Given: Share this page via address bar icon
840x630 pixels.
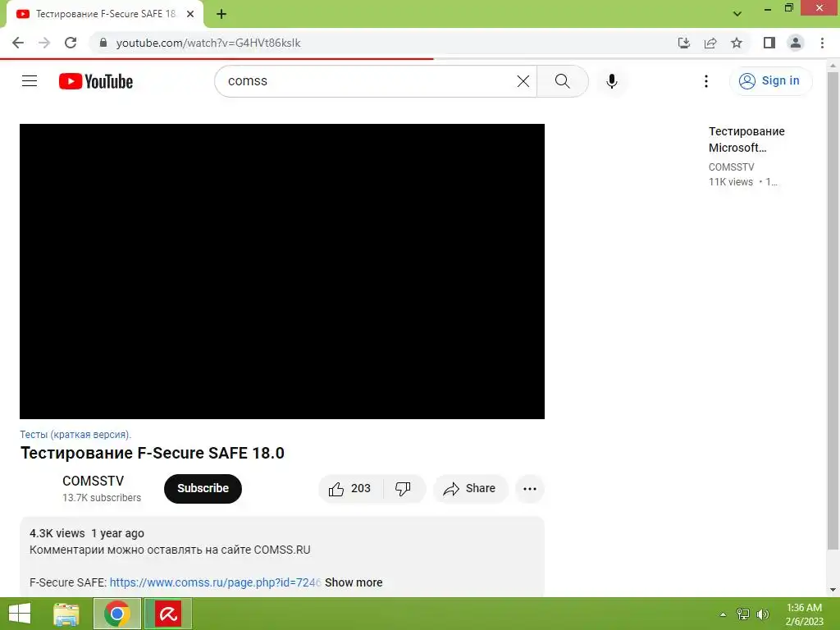Looking at the screenshot, I should pyautogui.click(x=710, y=43).
